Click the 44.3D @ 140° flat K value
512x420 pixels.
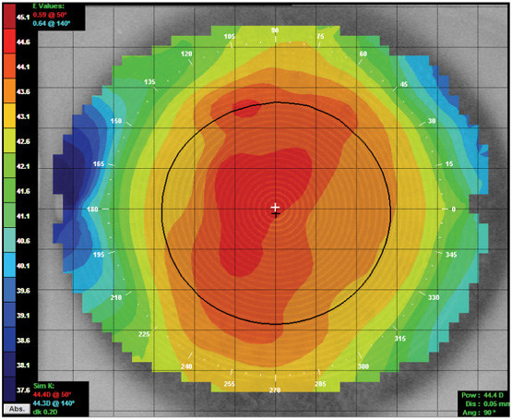click(x=54, y=403)
